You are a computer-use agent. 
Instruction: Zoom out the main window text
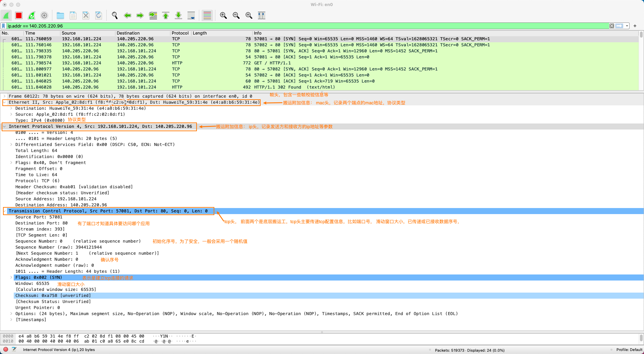pyautogui.click(x=236, y=15)
